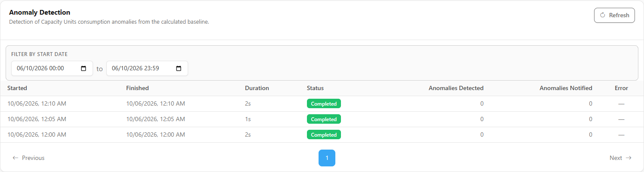644x172 pixels.
Task: Click the Error column header
Action: 621,88
